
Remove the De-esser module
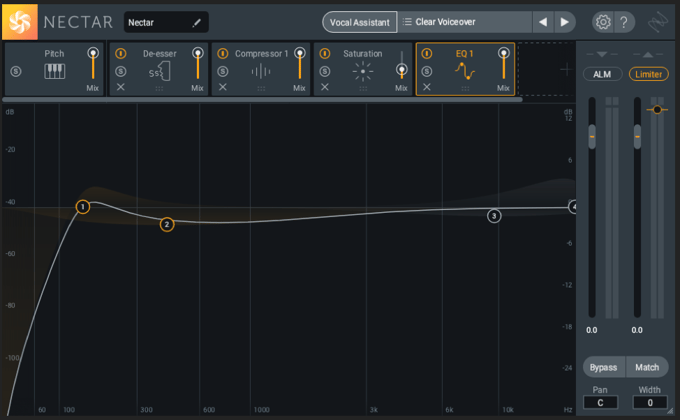121,87
